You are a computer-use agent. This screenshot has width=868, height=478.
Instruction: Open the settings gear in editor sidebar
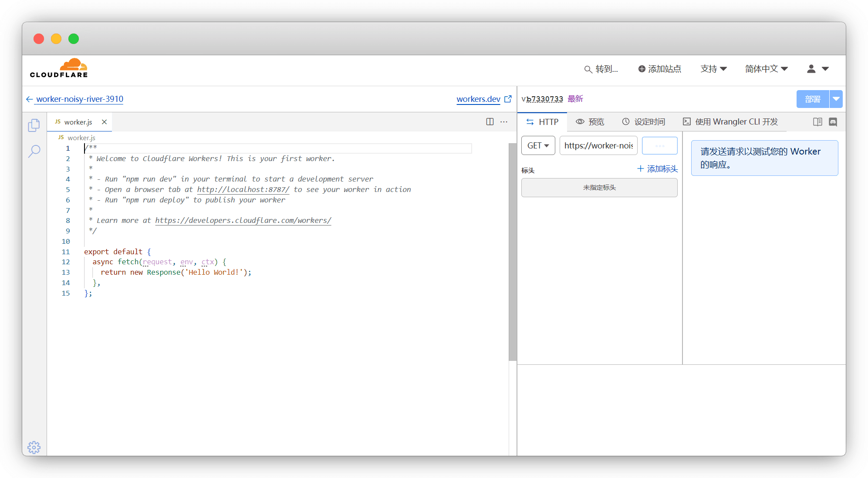[x=34, y=447]
